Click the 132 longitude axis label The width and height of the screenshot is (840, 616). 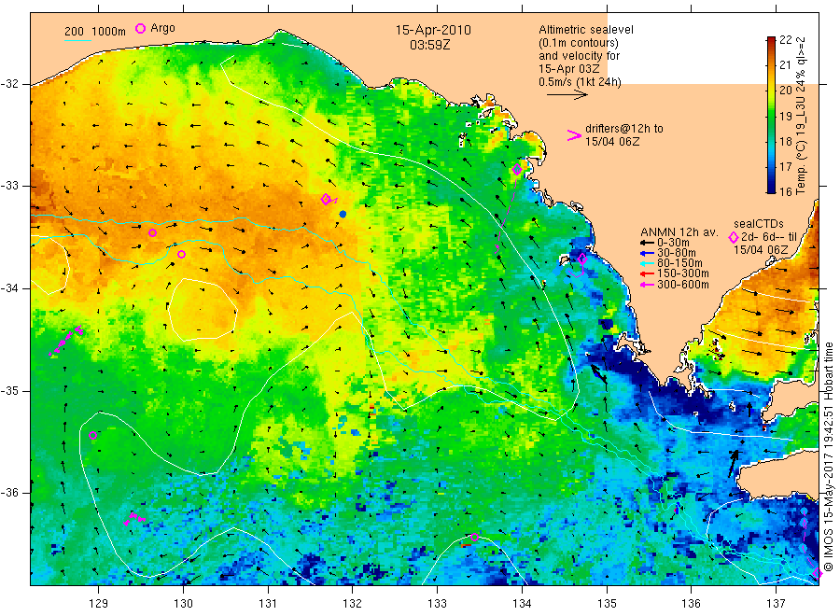click(353, 604)
